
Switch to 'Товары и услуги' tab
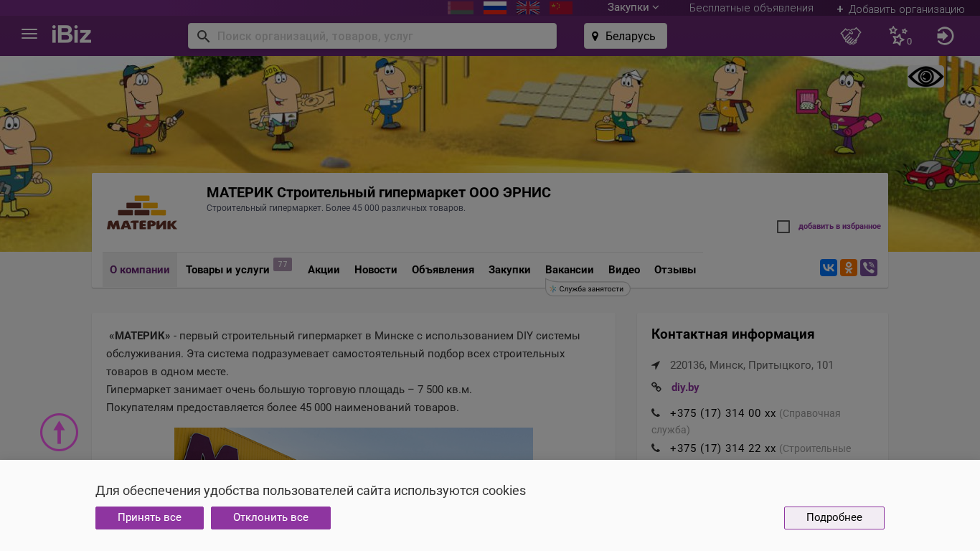point(227,270)
